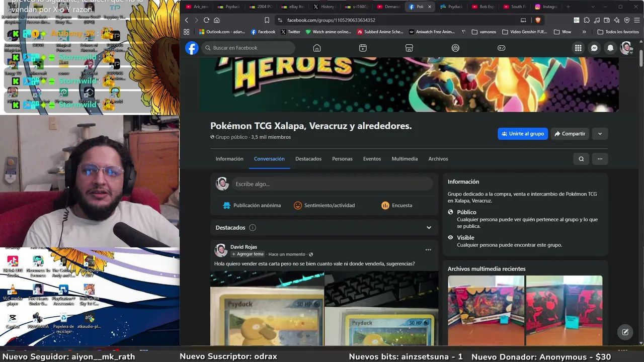Bookmark this page in the address bar
Image resolution: width=644 pixels, height=362 pixels.
click(267, 20)
